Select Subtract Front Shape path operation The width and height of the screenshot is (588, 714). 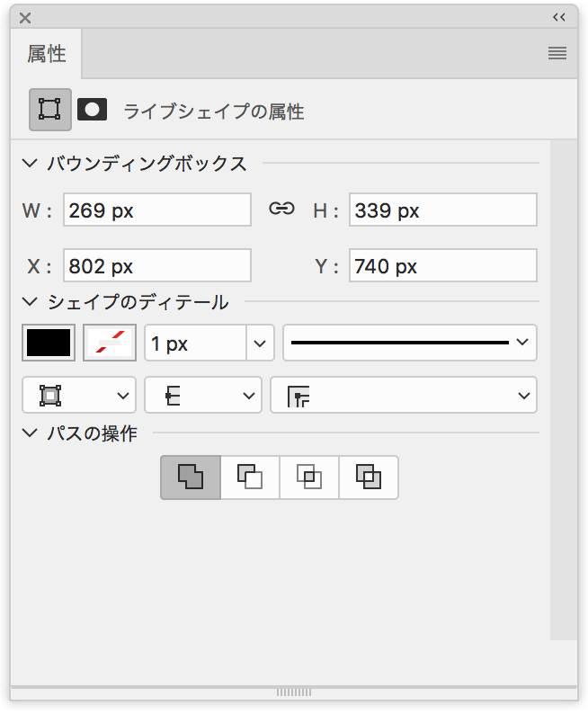click(x=250, y=477)
